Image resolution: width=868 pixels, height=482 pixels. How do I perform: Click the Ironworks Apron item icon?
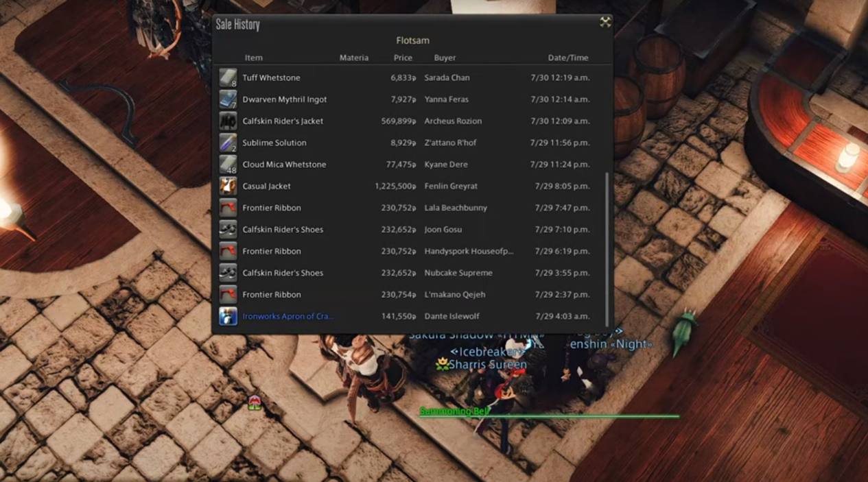click(x=228, y=316)
